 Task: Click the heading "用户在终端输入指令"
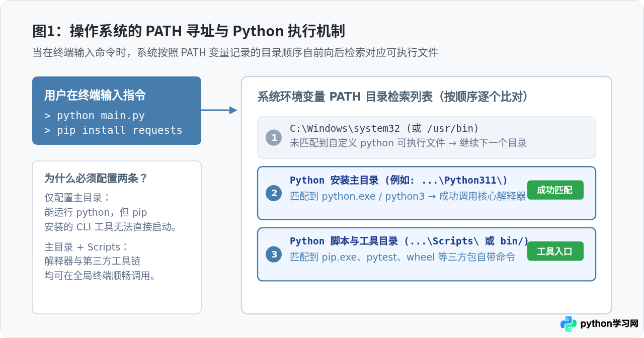tap(95, 95)
